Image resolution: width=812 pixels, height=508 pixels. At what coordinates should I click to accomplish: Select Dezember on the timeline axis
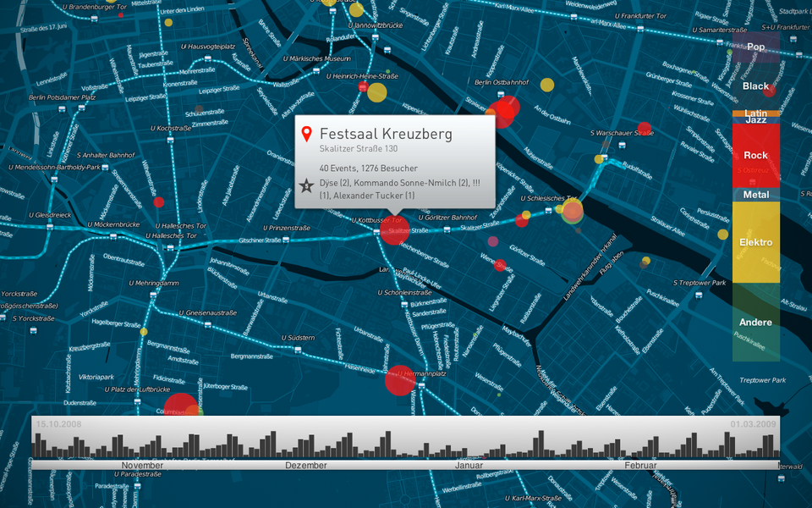(x=304, y=465)
